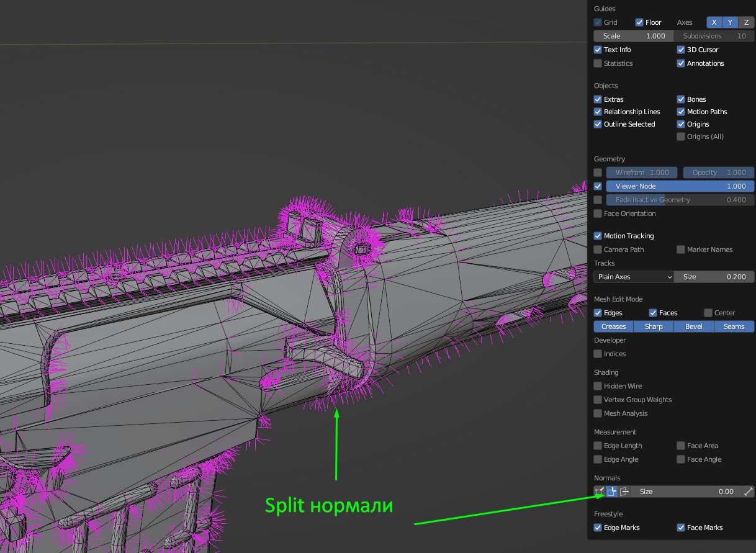Click the normals Size field
Image resolution: width=756 pixels, height=553 pixels.
click(x=686, y=492)
